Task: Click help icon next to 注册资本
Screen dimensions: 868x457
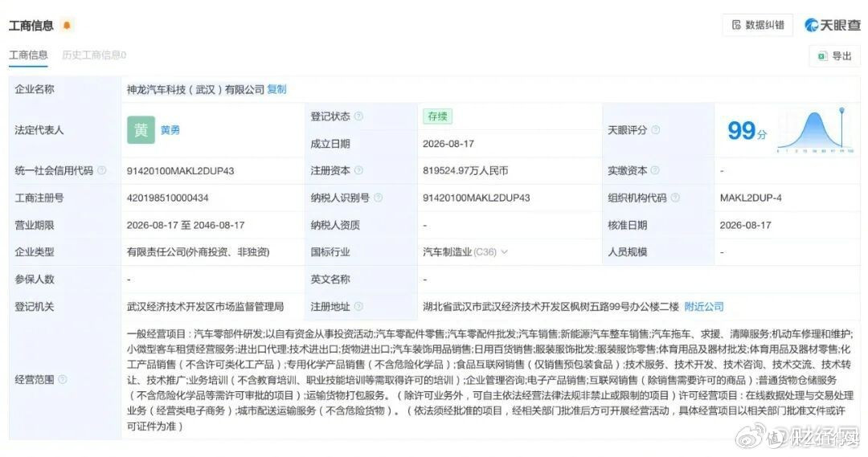Action: 358,170
